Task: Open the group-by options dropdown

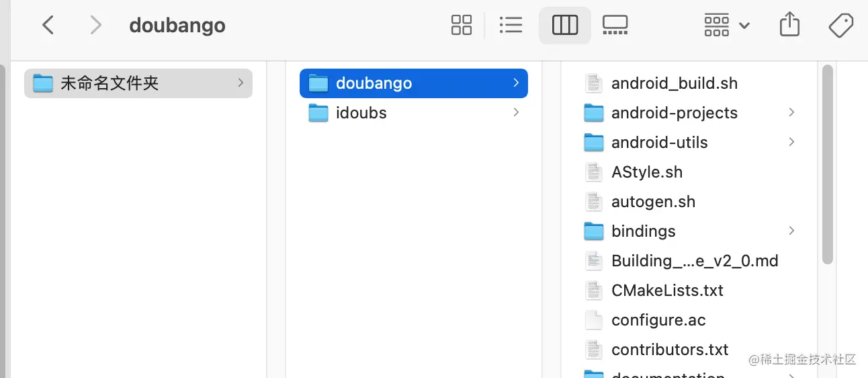Action: click(x=727, y=26)
